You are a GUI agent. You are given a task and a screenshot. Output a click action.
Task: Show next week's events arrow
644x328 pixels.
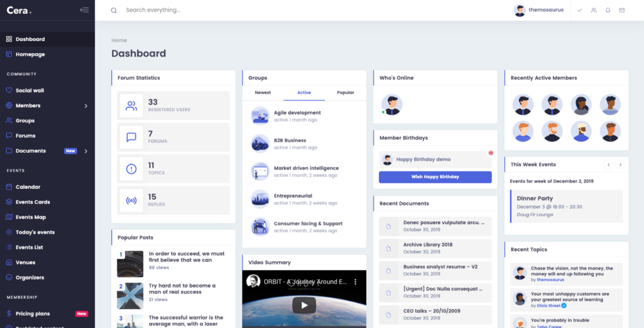point(620,165)
